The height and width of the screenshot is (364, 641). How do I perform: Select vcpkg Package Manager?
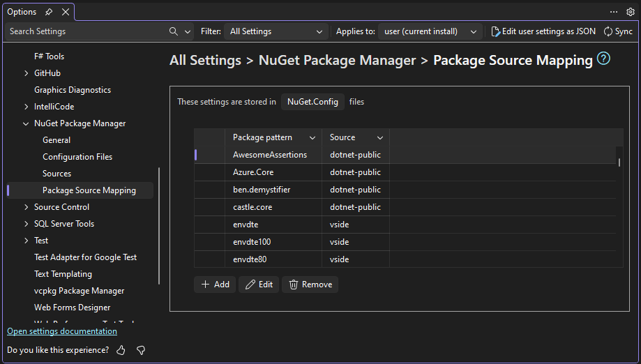click(x=80, y=291)
